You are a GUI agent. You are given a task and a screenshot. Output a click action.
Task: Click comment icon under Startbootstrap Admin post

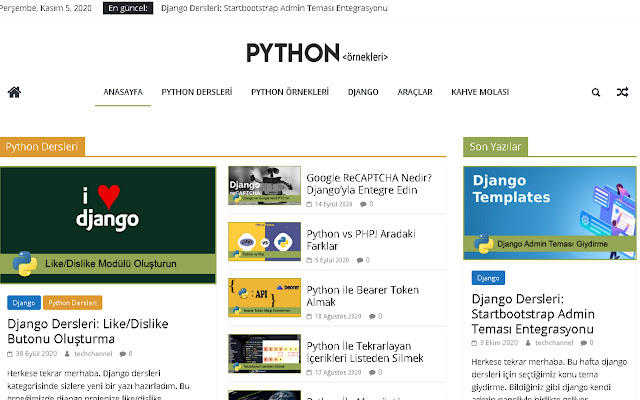(584, 343)
